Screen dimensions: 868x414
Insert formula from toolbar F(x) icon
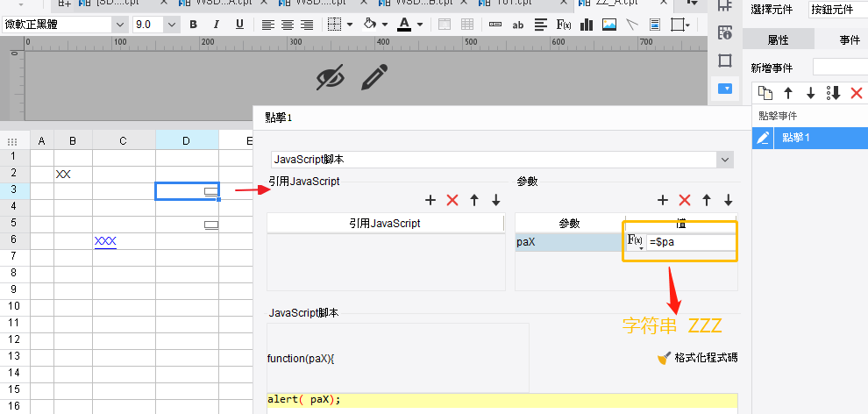pyautogui.click(x=564, y=25)
